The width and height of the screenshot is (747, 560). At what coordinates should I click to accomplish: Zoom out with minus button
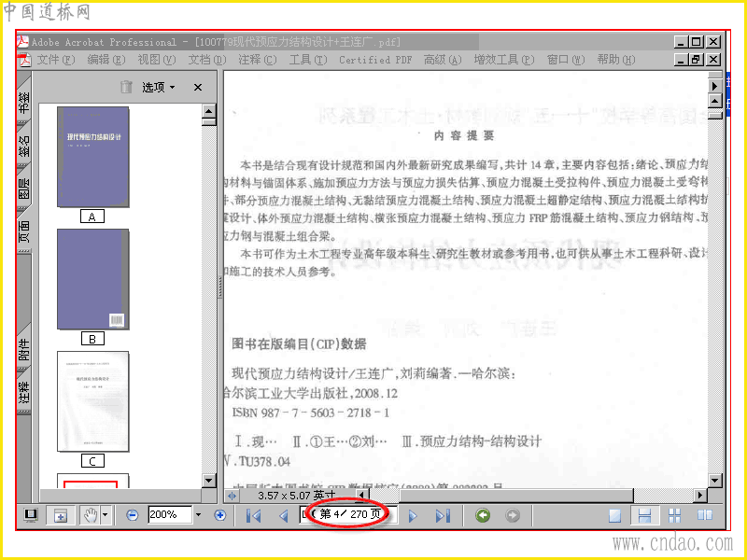click(133, 515)
